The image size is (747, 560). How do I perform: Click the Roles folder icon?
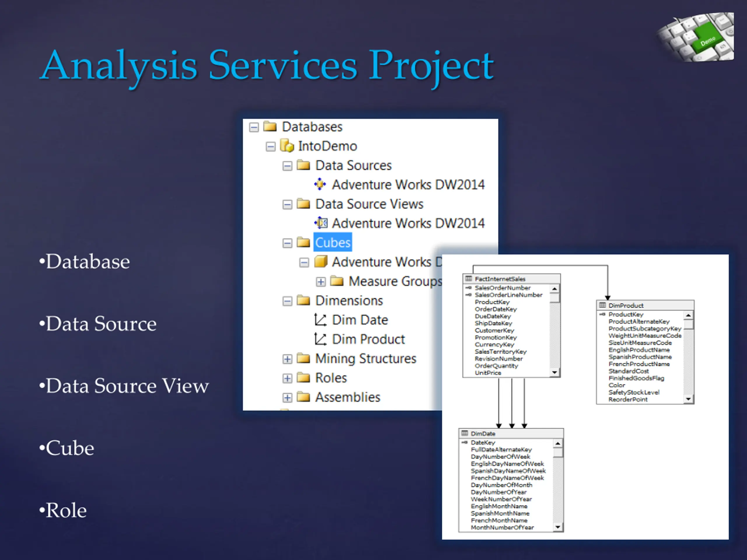coord(303,377)
